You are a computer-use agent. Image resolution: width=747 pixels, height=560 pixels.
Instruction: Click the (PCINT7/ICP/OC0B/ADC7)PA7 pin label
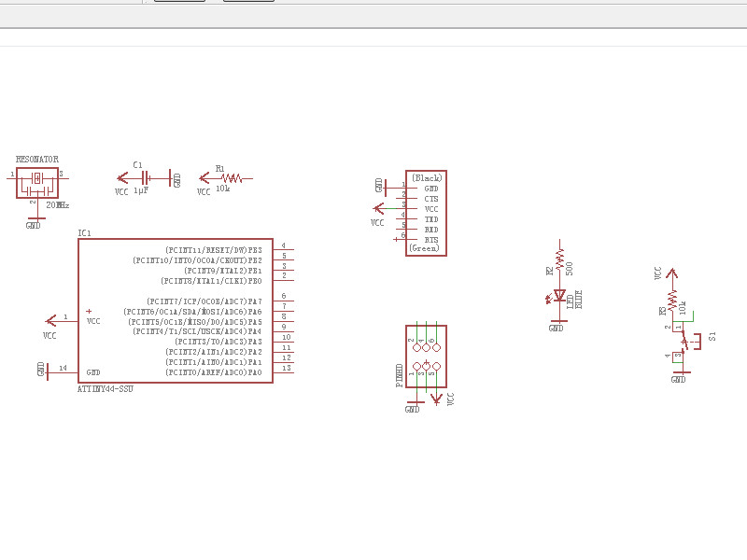pyautogui.click(x=204, y=301)
